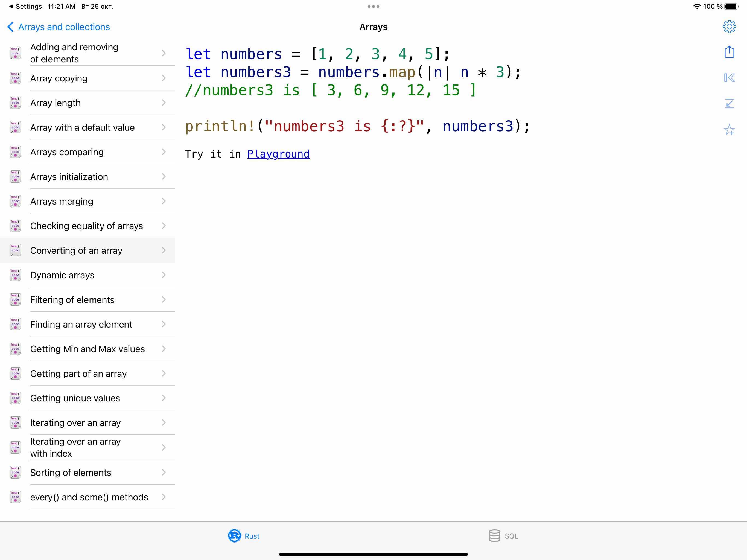Expand chevron for Converting of an array
Image resolution: width=747 pixels, height=560 pixels.
pos(164,250)
